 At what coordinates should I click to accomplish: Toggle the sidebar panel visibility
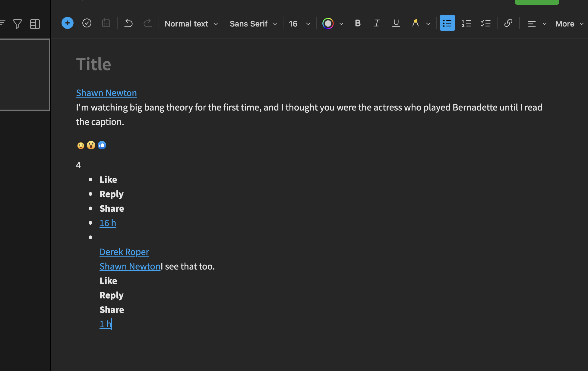pyautogui.click(x=35, y=23)
